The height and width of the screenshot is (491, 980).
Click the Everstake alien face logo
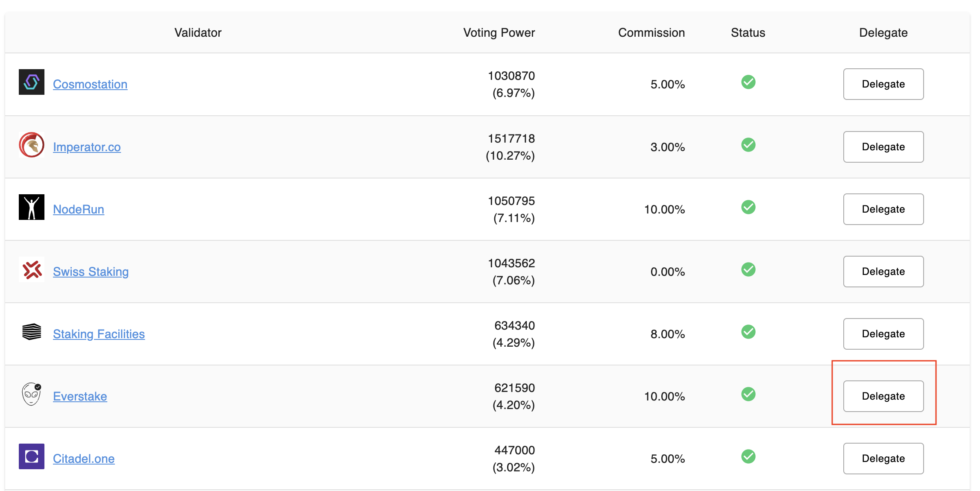(x=32, y=394)
